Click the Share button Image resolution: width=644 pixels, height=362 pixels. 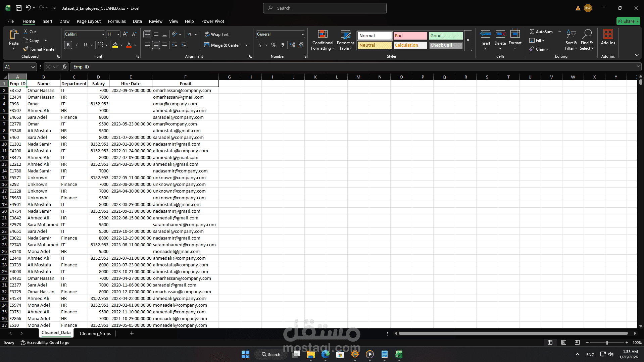pyautogui.click(x=628, y=21)
